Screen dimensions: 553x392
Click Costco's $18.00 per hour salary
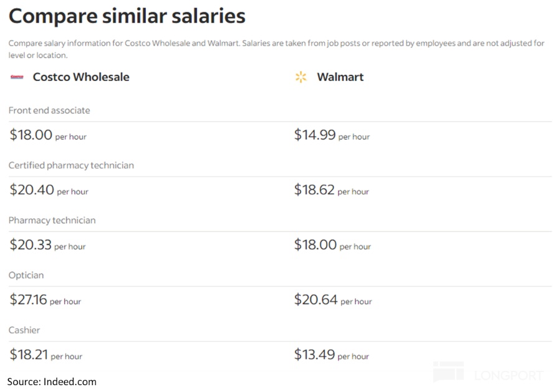point(48,135)
